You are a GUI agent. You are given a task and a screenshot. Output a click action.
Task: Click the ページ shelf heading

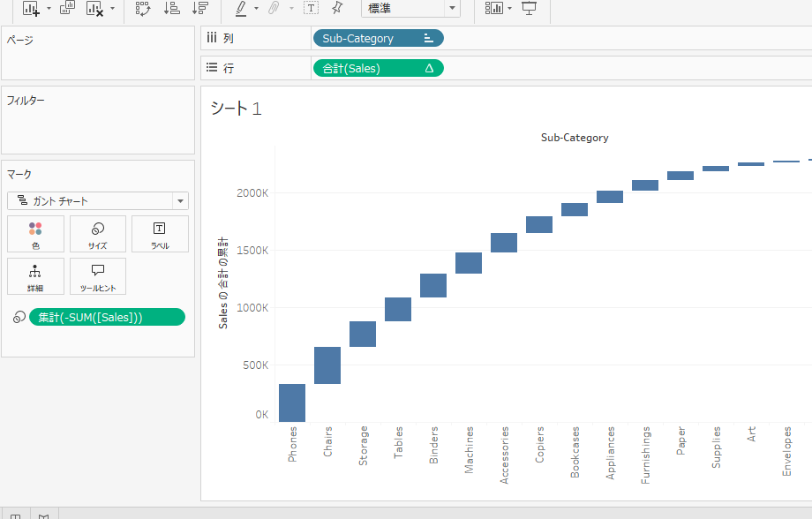[20, 40]
